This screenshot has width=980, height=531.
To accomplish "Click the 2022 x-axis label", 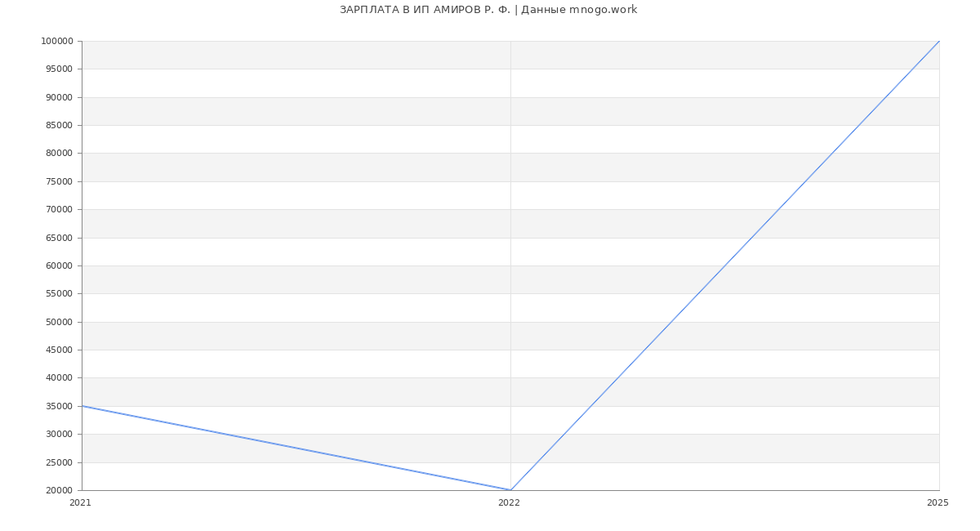I will coord(509,503).
